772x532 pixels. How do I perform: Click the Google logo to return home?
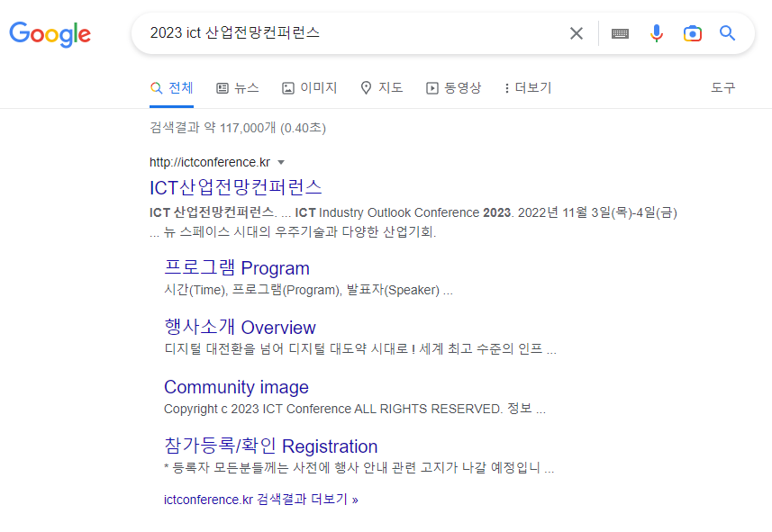click(50, 34)
